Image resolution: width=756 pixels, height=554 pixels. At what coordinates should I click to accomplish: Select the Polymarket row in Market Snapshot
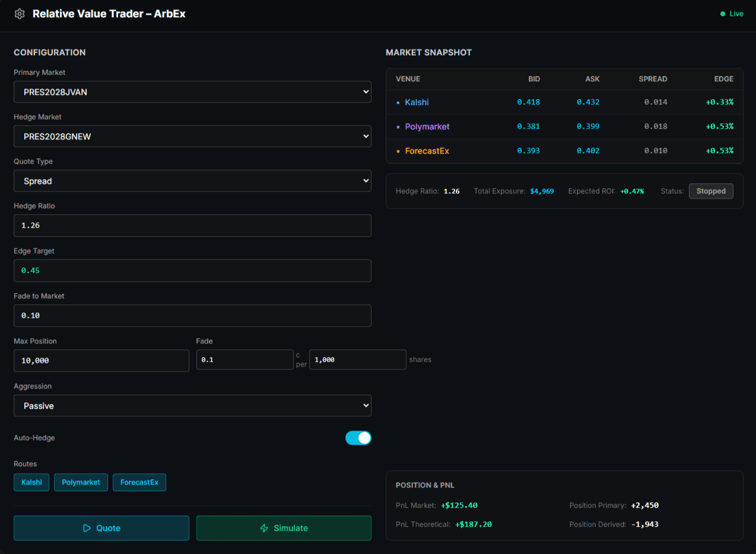click(564, 127)
